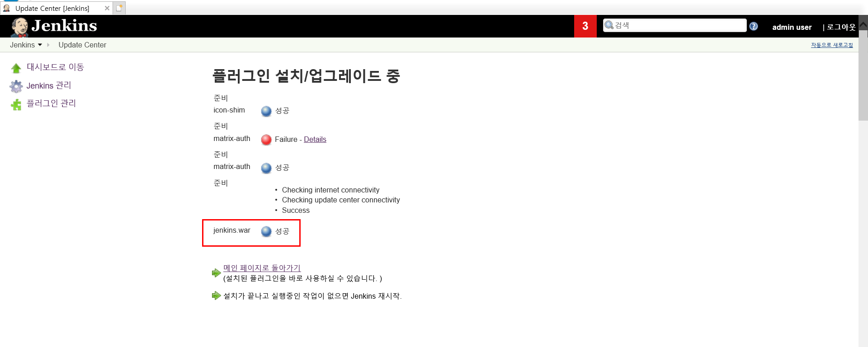This screenshot has width=868, height=347.
Task: Enable 자동으로 새로고침 auto refresh link
Action: (x=832, y=45)
